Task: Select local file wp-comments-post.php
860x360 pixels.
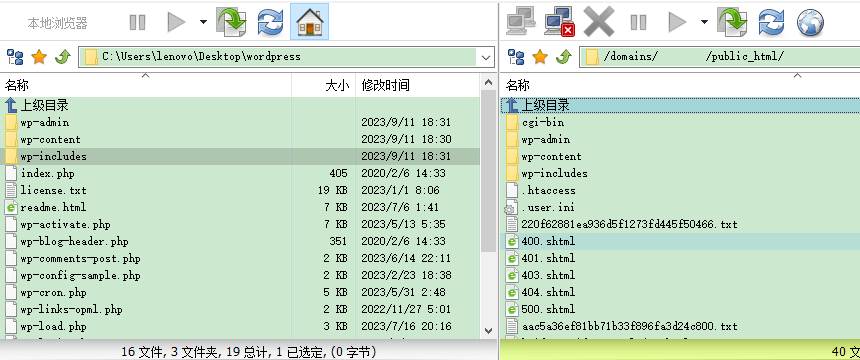Action: (240, 258)
